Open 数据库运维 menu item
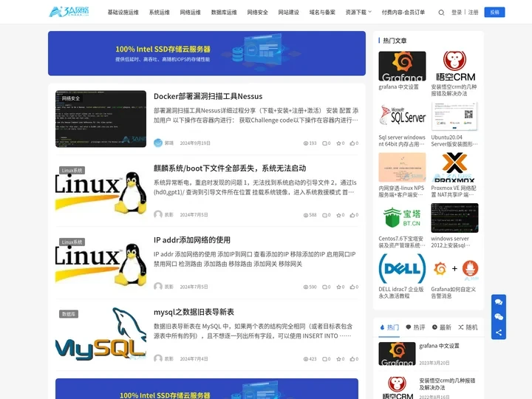Screen dimensions: 532x399 click(224, 13)
